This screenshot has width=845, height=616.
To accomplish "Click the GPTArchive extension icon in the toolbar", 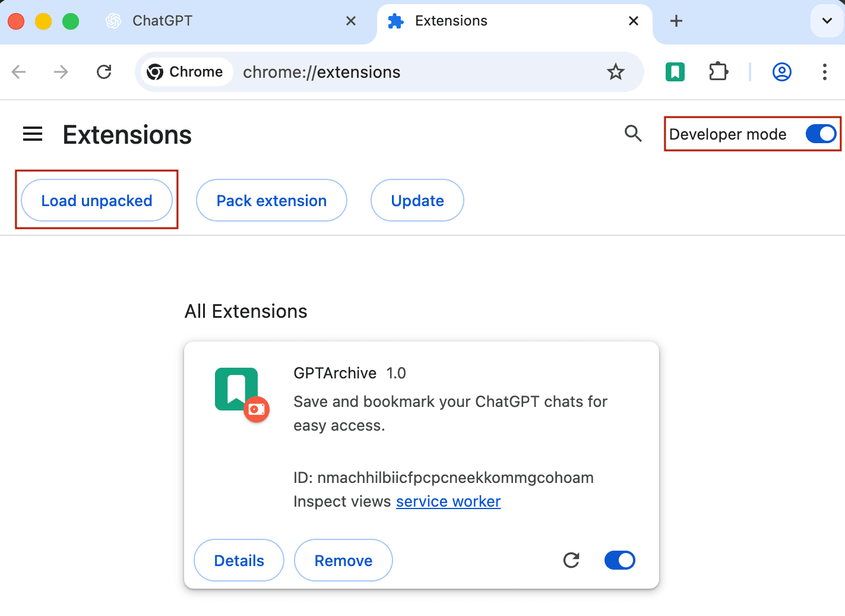I will (675, 71).
